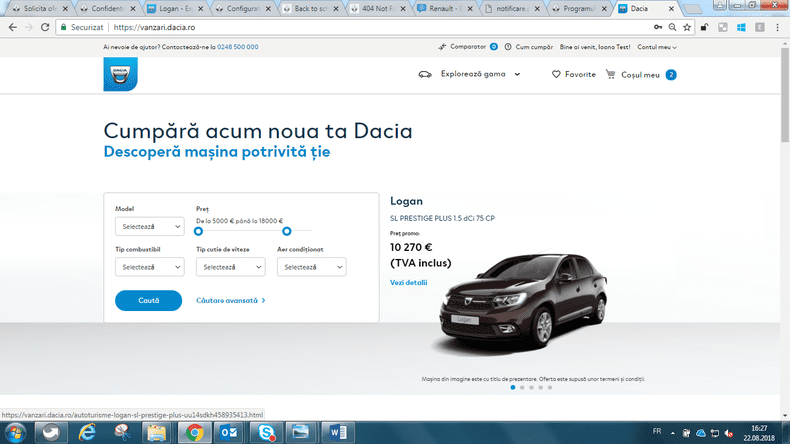
Task: Reload the page
Action: (45, 27)
